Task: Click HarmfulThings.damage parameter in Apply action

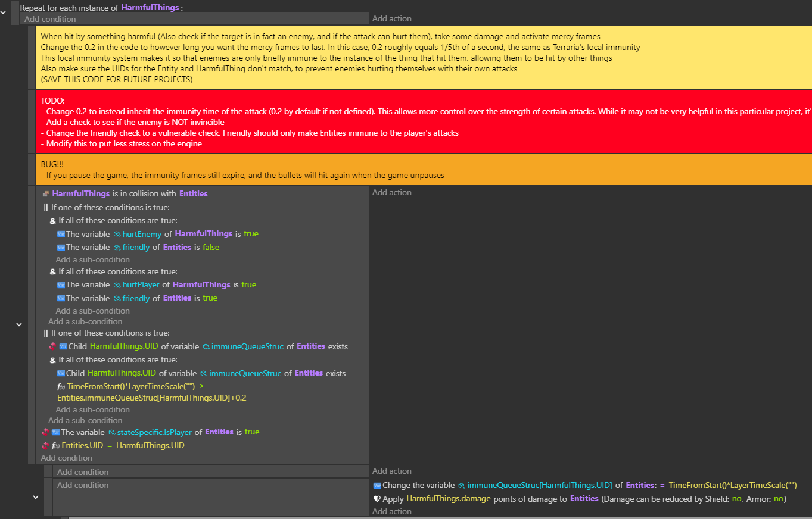Action: coord(448,499)
